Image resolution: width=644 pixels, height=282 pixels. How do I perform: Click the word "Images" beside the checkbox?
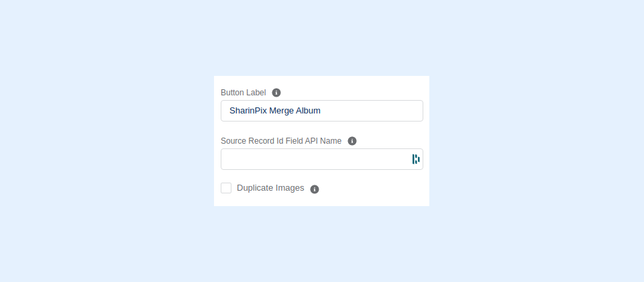290,188
